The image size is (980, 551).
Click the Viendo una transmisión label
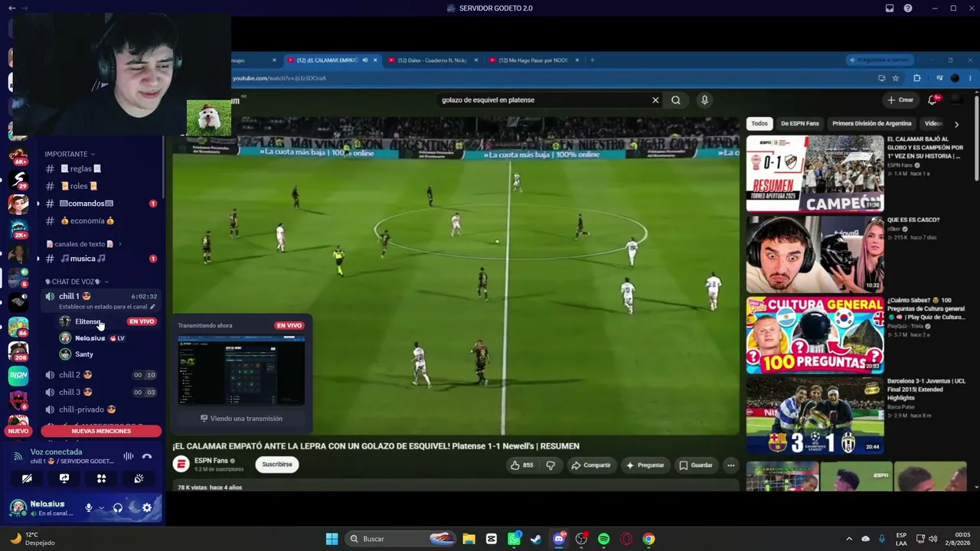point(241,419)
